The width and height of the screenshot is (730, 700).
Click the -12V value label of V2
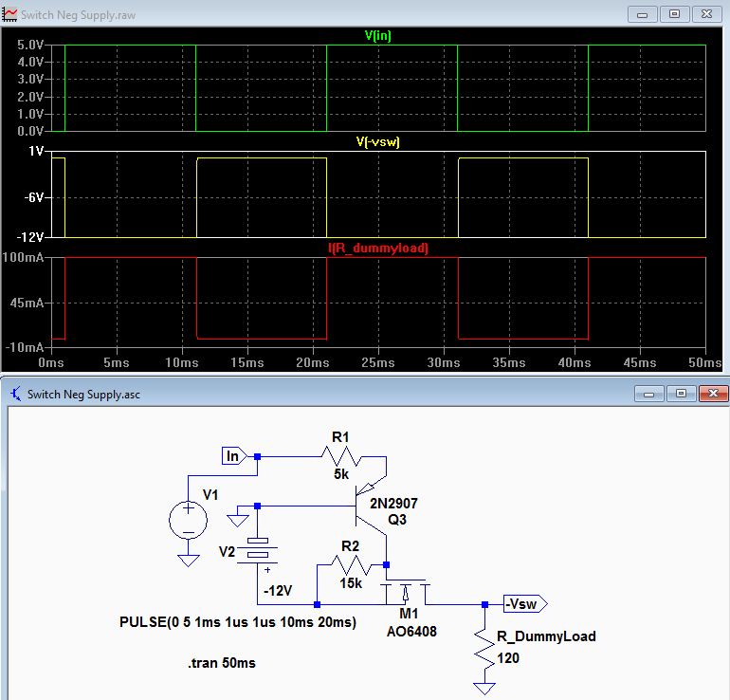(278, 591)
